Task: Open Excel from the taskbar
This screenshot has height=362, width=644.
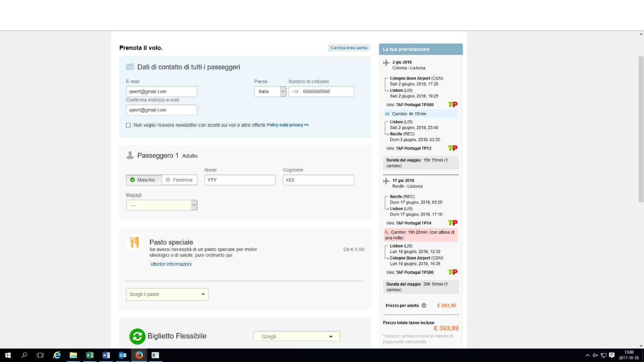Action: coord(90,355)
